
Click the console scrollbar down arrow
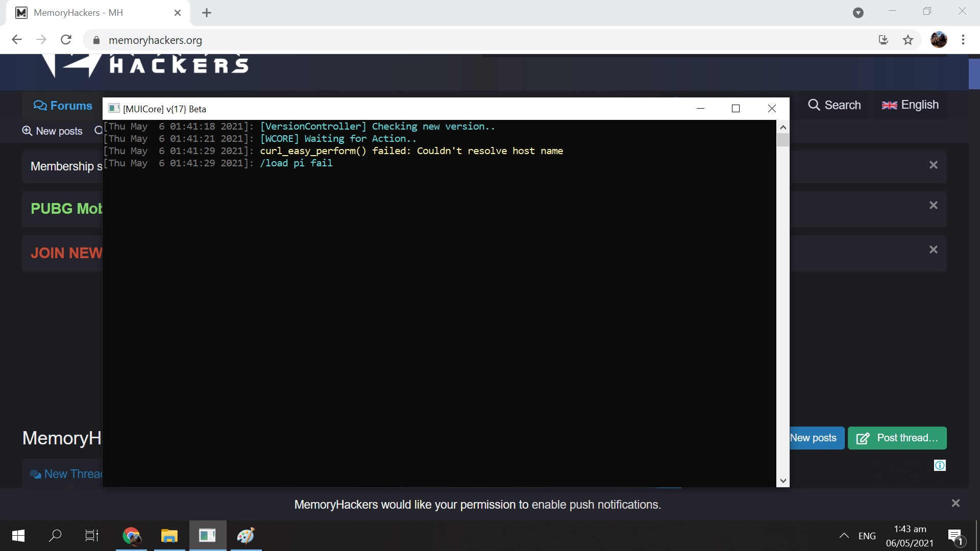point(782,481)
